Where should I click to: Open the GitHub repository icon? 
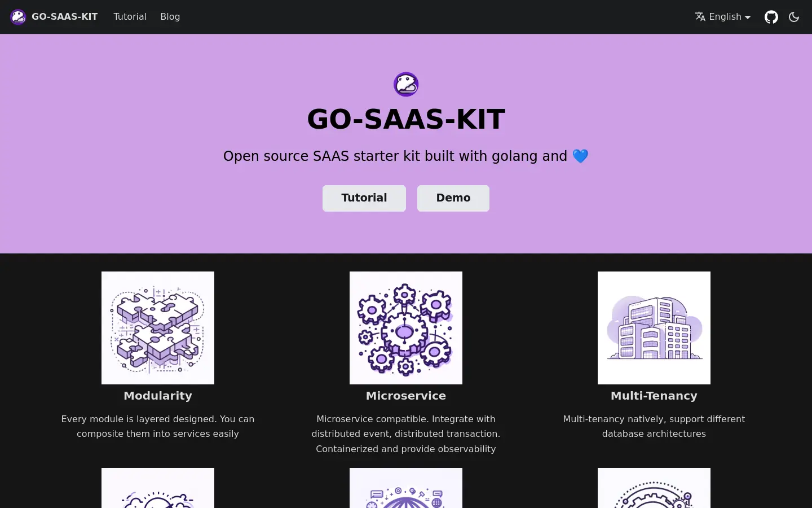[x=771, y=17]
